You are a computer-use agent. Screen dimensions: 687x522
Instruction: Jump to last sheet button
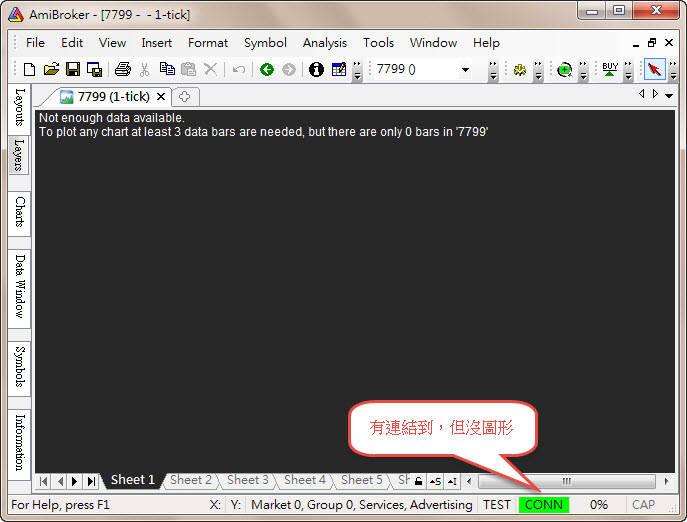tap(91, 482)
